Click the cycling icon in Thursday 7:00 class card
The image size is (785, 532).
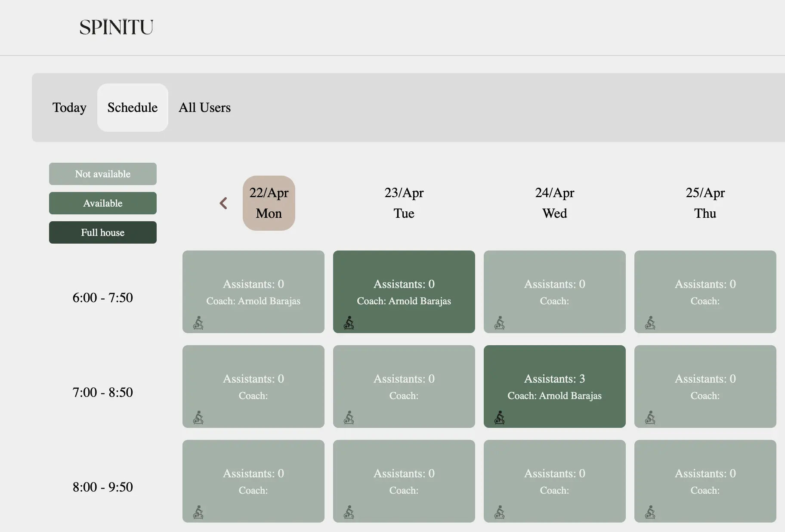click(x=650, y=418)
